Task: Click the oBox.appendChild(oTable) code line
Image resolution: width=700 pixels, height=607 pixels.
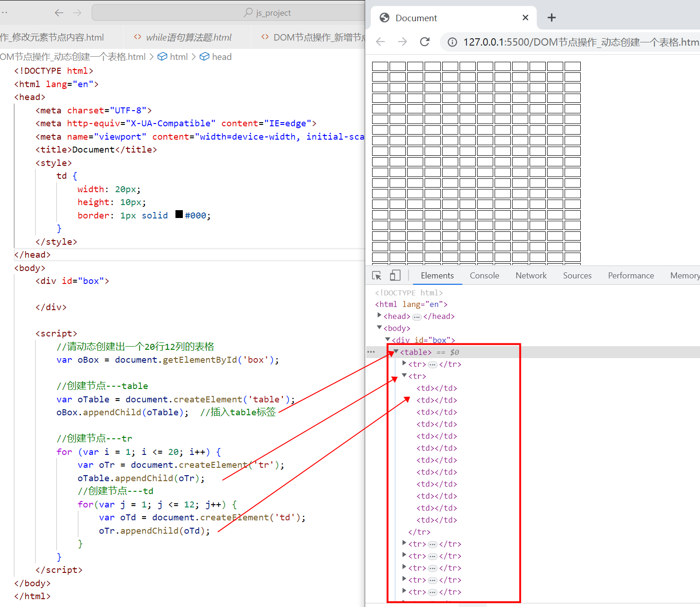Action: click(122, 412)
